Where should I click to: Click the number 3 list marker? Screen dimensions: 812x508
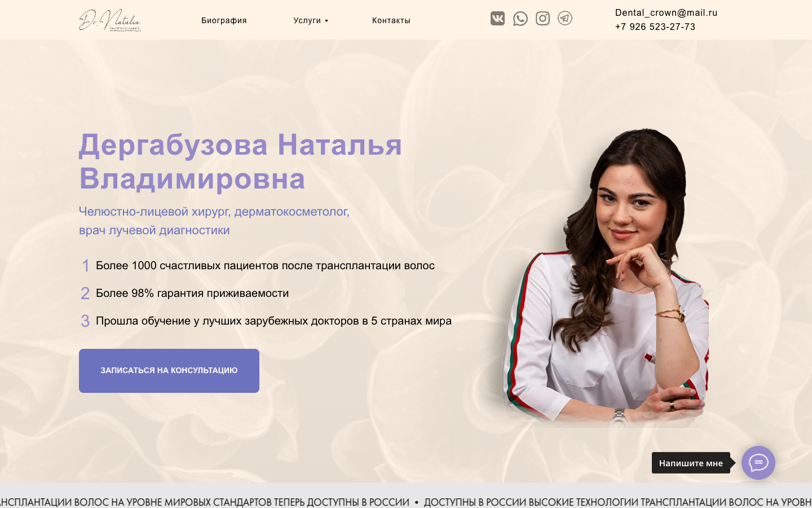pos(85,321)
